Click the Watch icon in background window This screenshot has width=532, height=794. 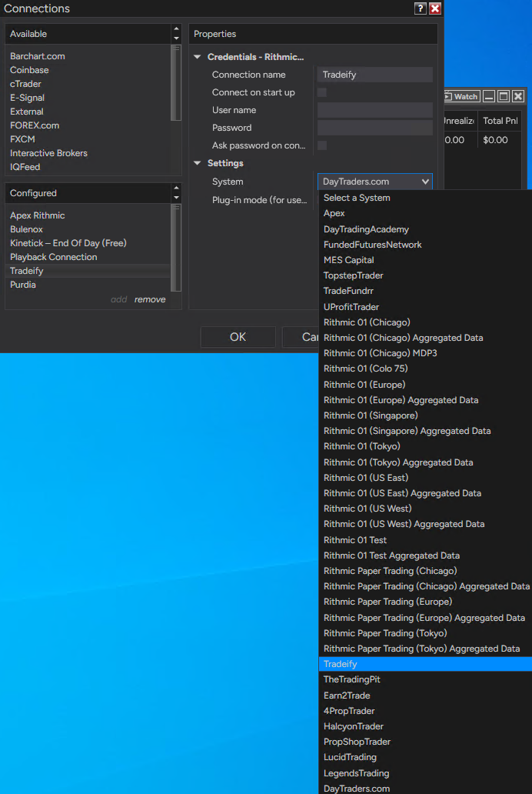click(461, 96)
